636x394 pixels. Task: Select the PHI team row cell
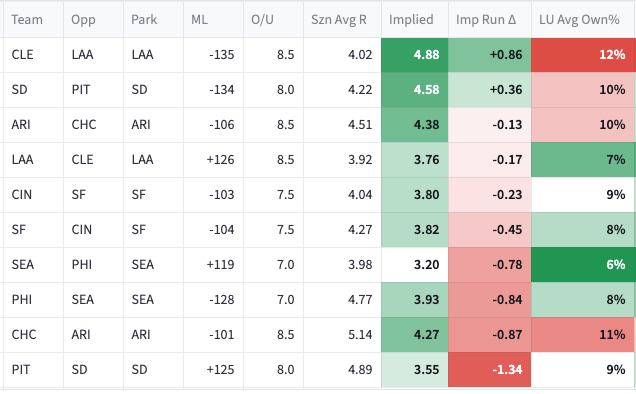pos(33,299)
